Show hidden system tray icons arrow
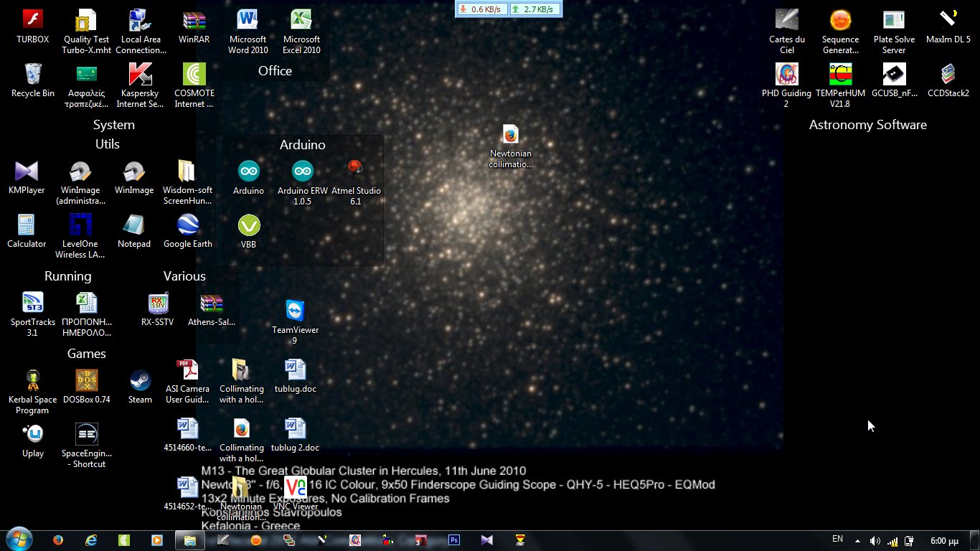 (857, 540)
